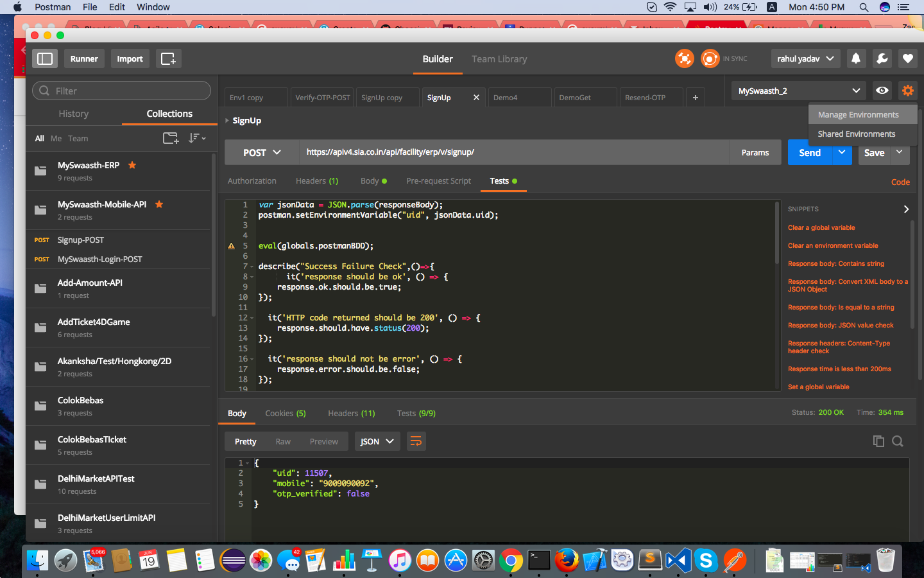Choose Shared Environments menu item
Screen dimensions: 924x578
coord(863,134)
